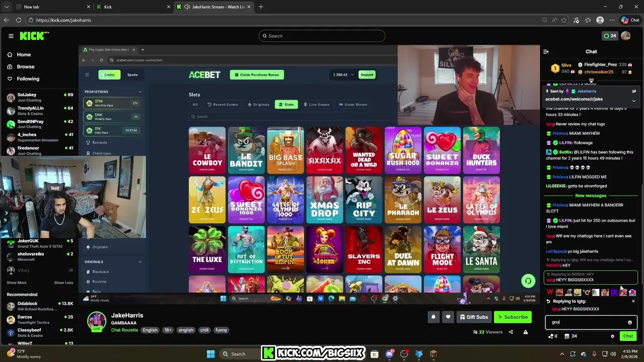644x362 pixels.
Task: Subscribe to JakeHarris
Action: click(513, 317)
